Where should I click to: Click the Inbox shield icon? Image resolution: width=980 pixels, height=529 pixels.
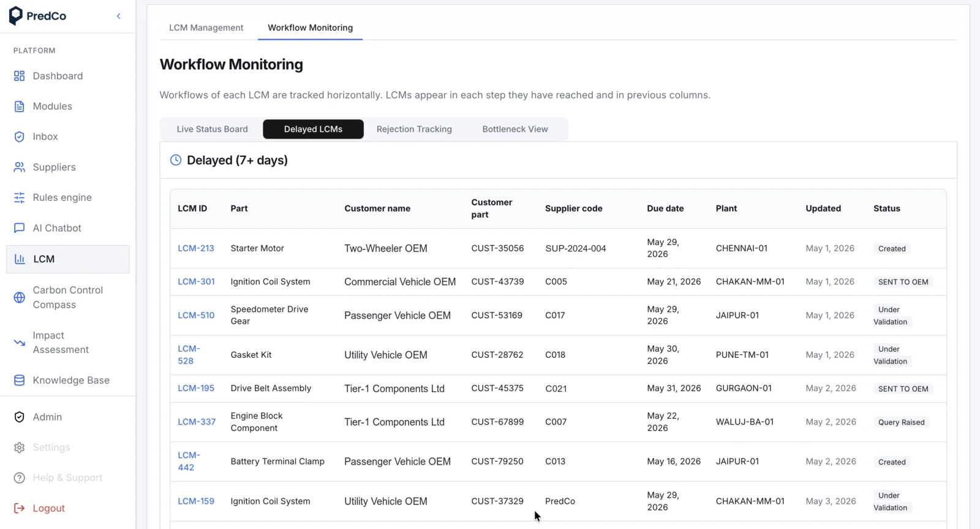click(20, 137)
